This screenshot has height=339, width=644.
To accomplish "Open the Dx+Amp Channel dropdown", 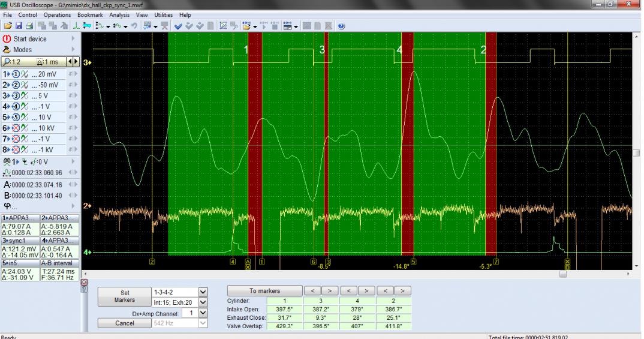I will click(x=202, y=313).
